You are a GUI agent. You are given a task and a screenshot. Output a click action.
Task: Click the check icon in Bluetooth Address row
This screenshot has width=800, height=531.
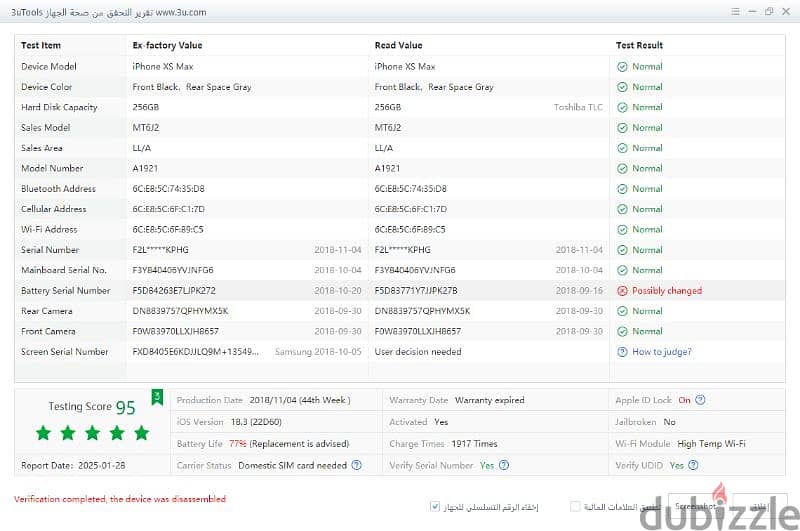(x=622, y=189)
